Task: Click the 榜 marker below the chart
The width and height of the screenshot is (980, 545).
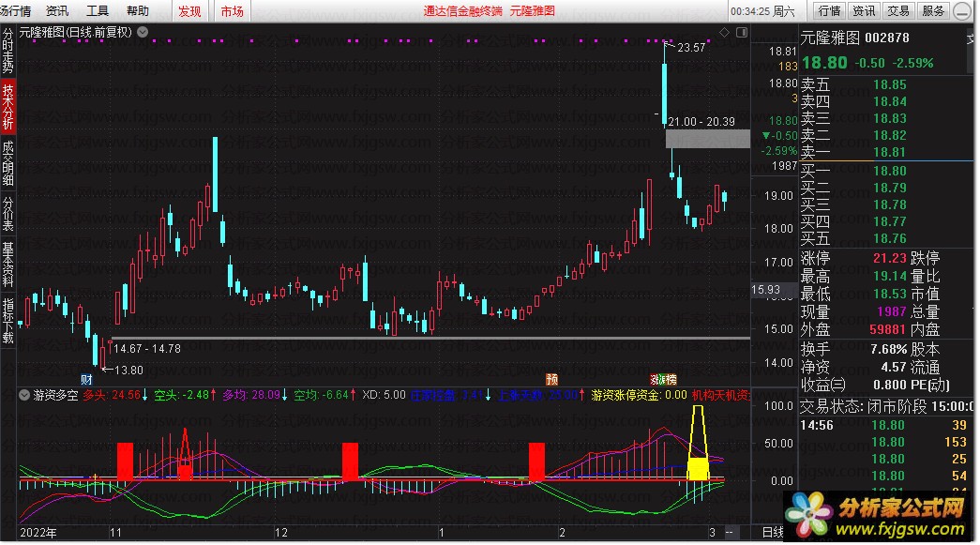Action: point(671,379)
